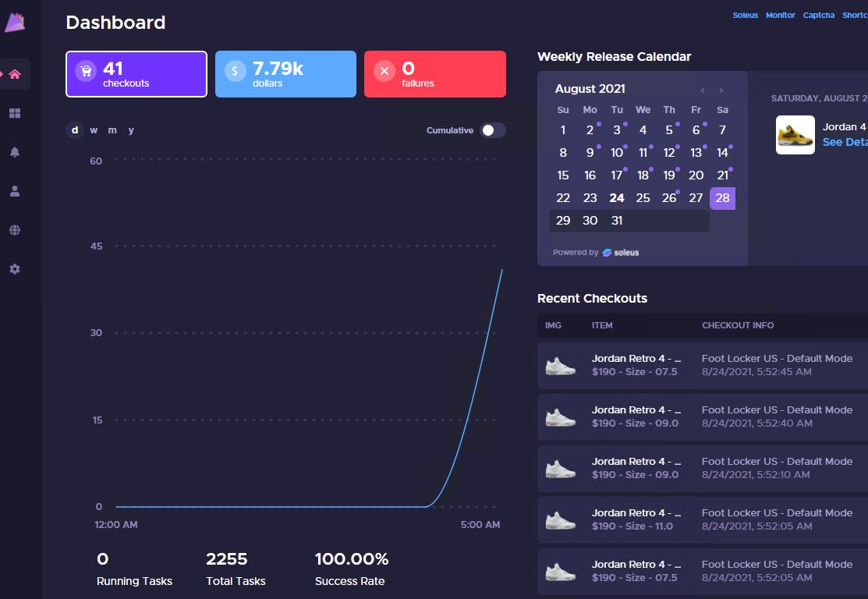868x599 pixels.
Task: Click the ITEM column header
Action: click(602, 325)
